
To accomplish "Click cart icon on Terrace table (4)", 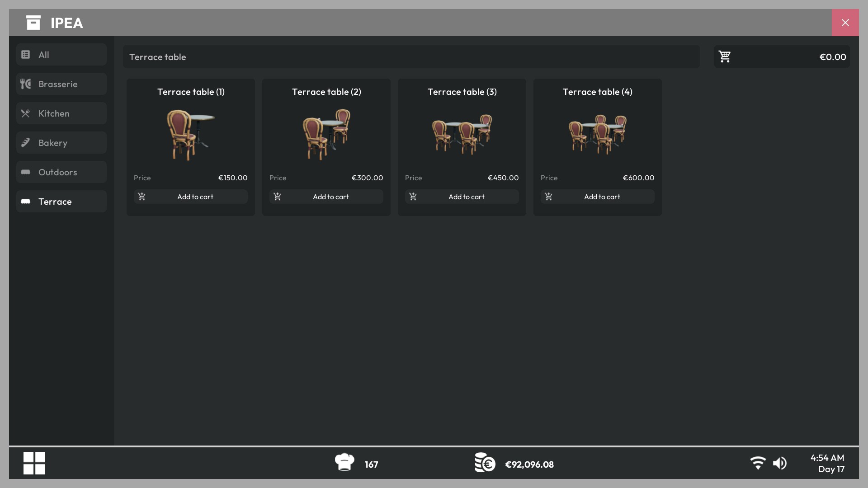I will [x=548, y=197].
